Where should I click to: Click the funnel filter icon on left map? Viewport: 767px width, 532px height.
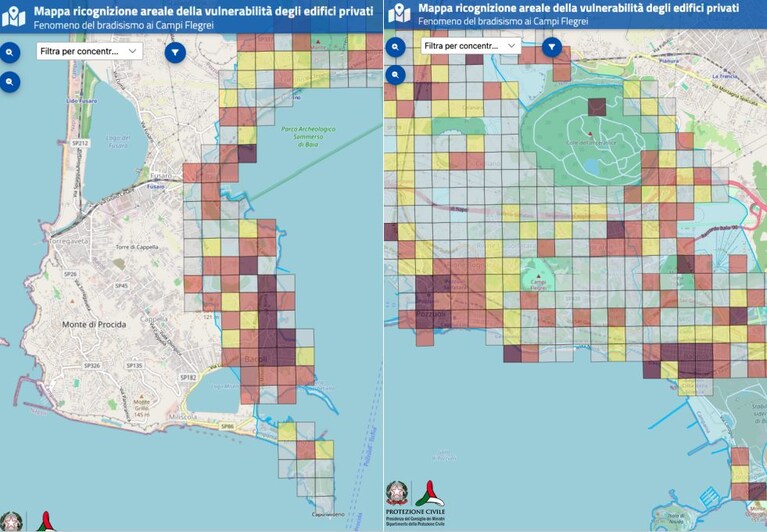click(x=175, y=52)
